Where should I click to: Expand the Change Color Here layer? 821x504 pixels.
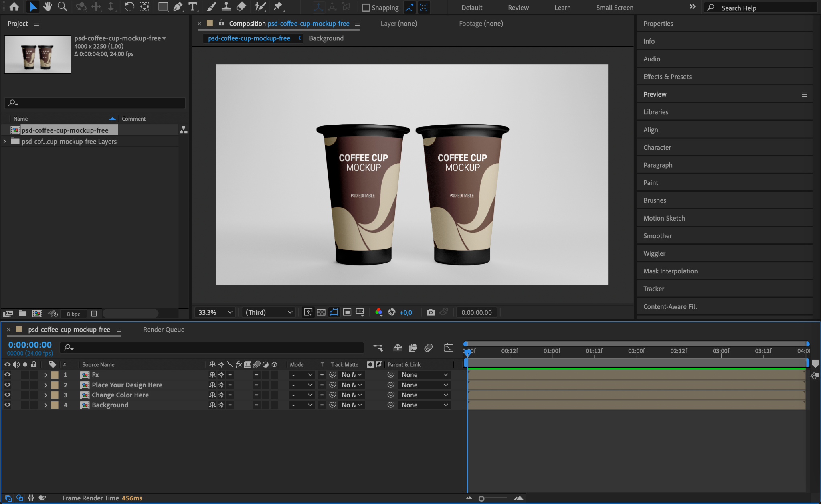(x=45, y=395)
